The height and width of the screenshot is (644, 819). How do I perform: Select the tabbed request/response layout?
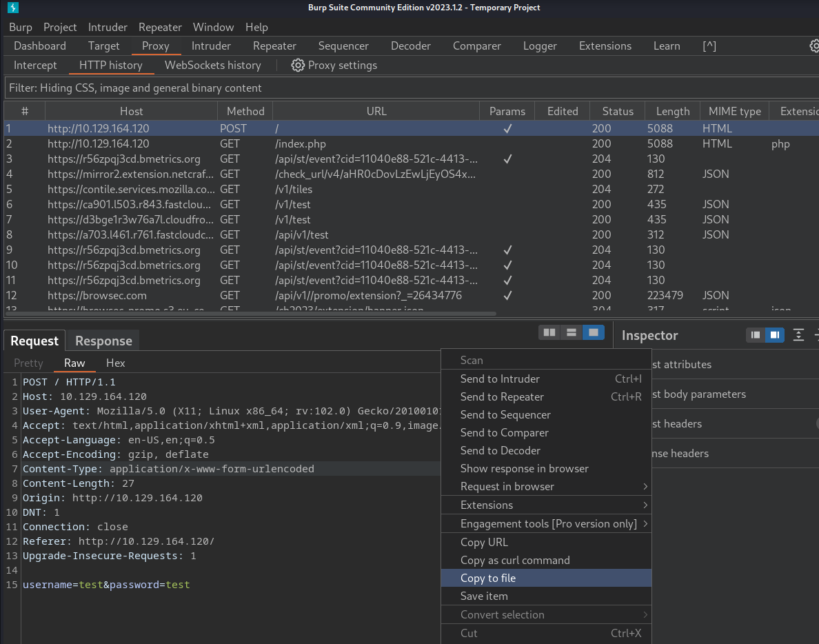click(594, 333)
